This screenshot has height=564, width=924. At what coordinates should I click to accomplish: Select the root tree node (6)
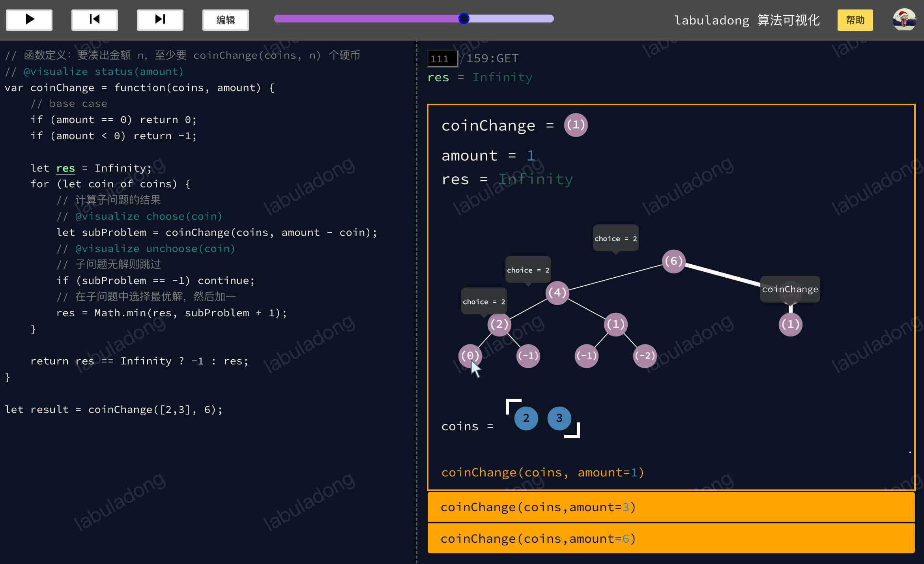[673, 261]
